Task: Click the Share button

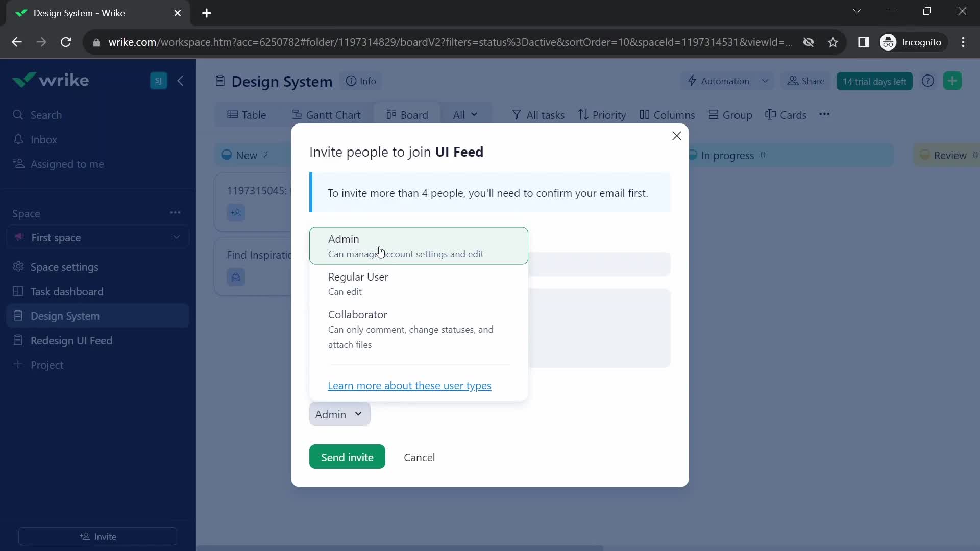Action: pos(806,81)
